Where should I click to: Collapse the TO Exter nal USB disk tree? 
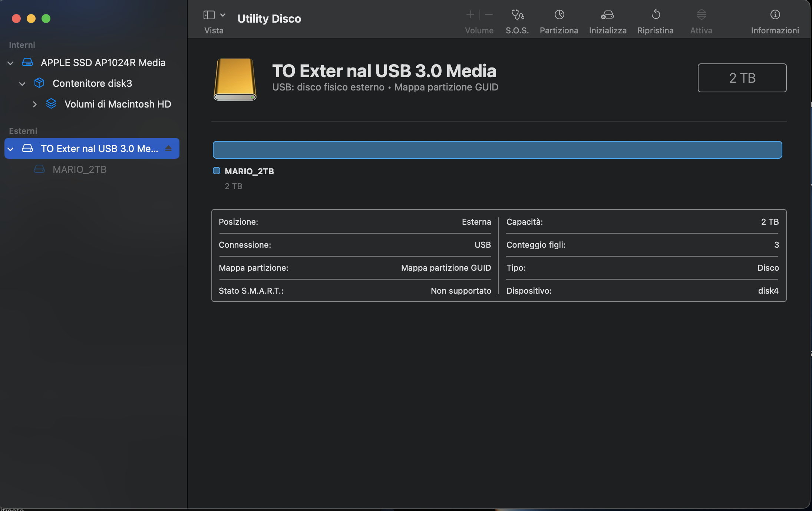[x=11, y=149]
